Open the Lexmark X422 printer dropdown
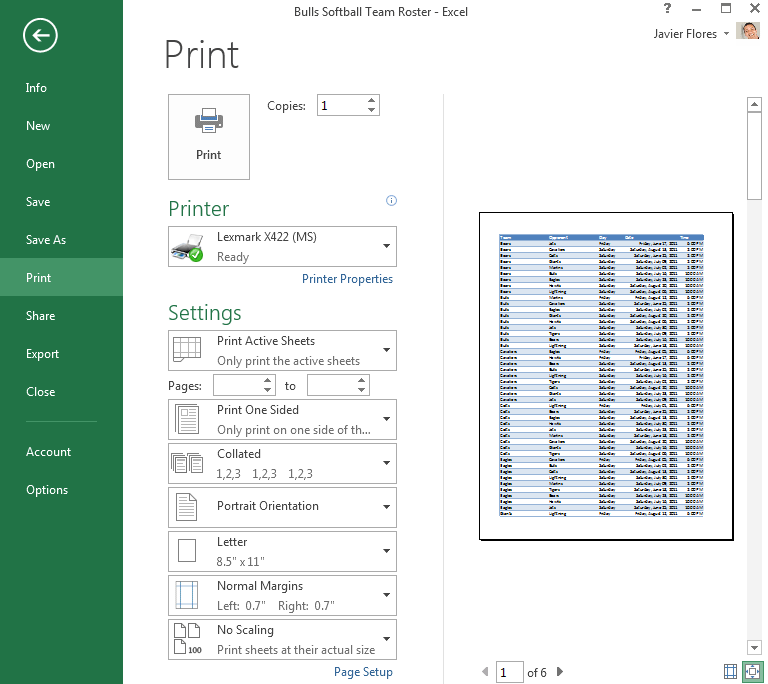This screenshot has width=768, height=684. 283,246
